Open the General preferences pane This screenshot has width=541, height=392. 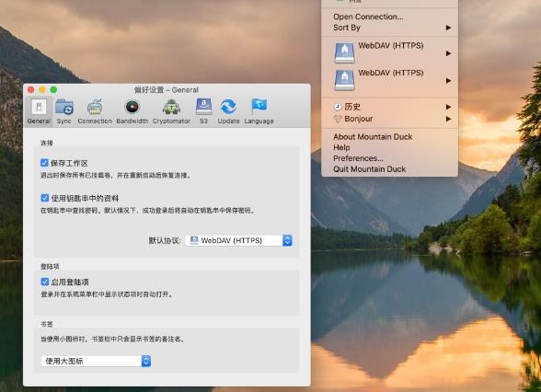click(39, 111)
